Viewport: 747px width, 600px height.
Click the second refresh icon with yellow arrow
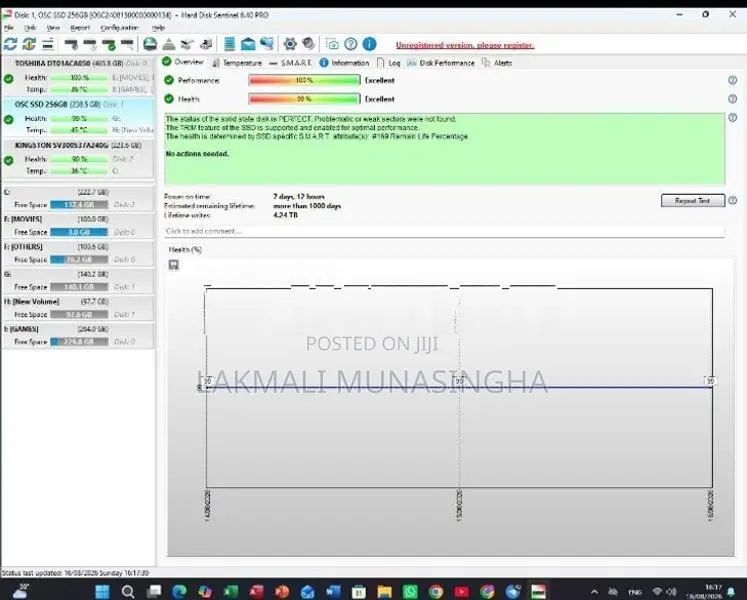point(29,44)
